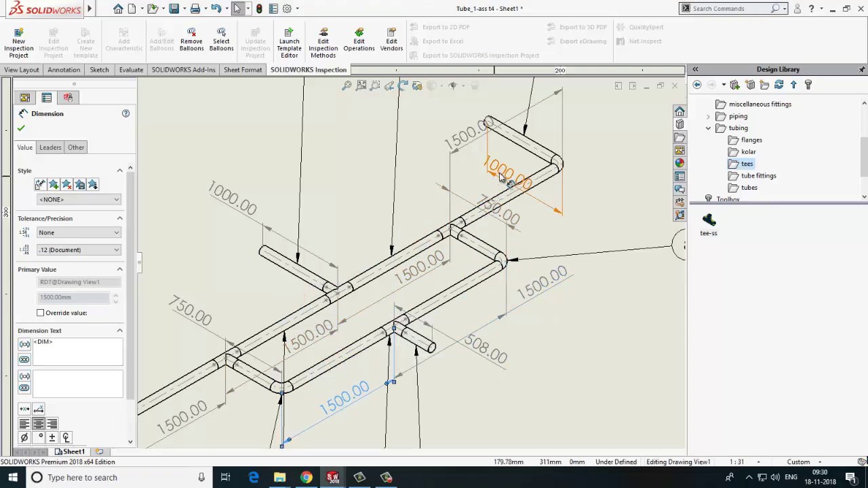Click the New Inspection Project button

pos(18,42)
